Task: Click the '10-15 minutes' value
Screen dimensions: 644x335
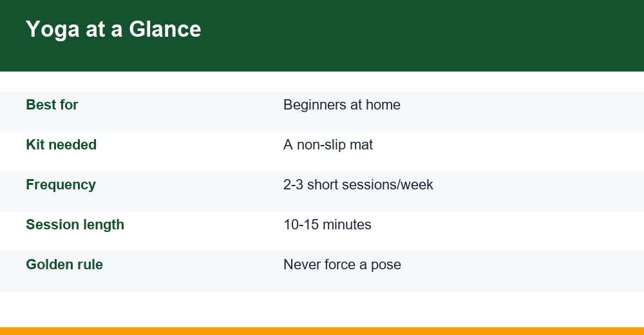Action: pos(327,224)
